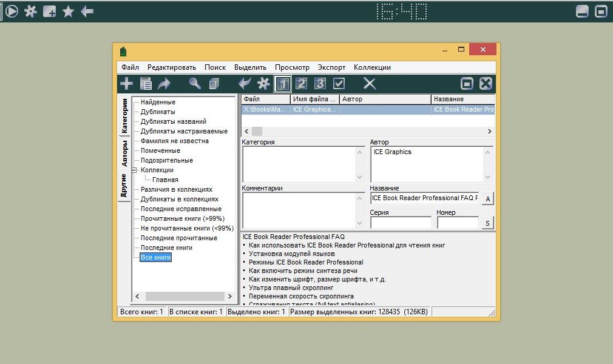
Task: Sort by the Файл column header
Action: 266,99
